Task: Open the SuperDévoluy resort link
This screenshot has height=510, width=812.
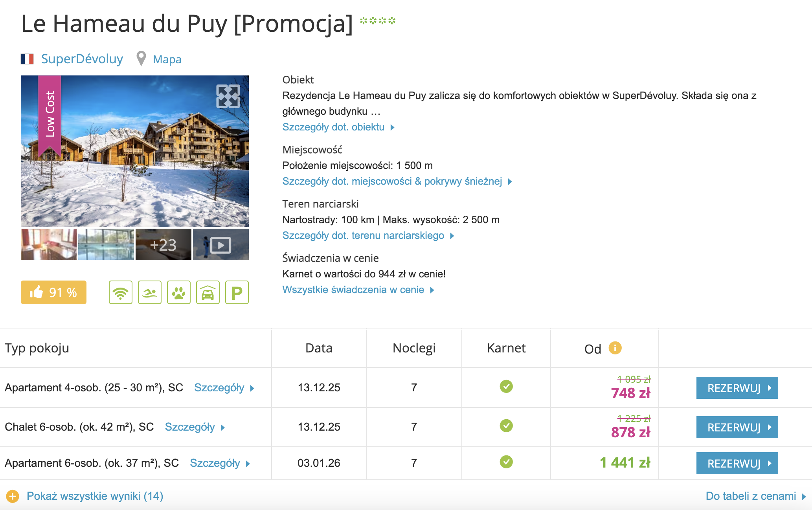Action: click(82, 59)
